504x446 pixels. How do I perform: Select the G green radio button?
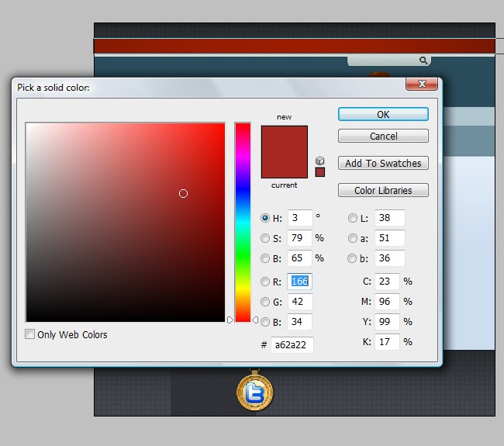pos(265,302)
